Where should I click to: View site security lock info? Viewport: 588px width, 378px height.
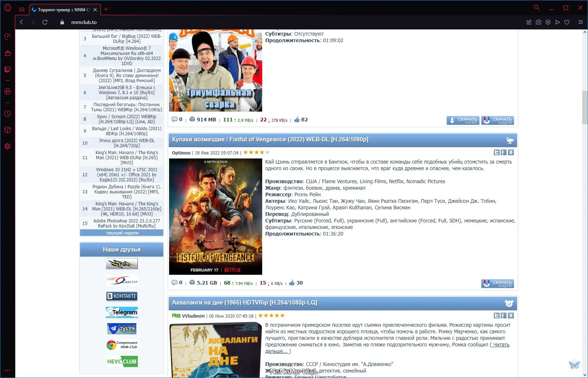tap(62, 22)
